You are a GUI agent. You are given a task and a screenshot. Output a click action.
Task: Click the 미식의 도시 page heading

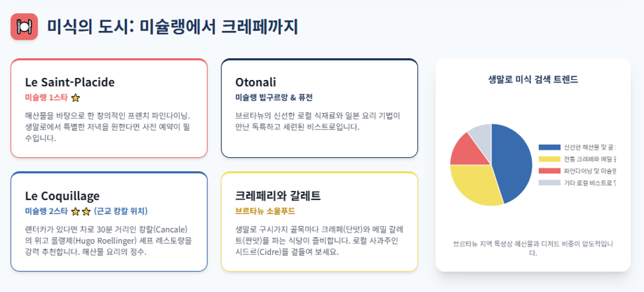pos(172,27)
